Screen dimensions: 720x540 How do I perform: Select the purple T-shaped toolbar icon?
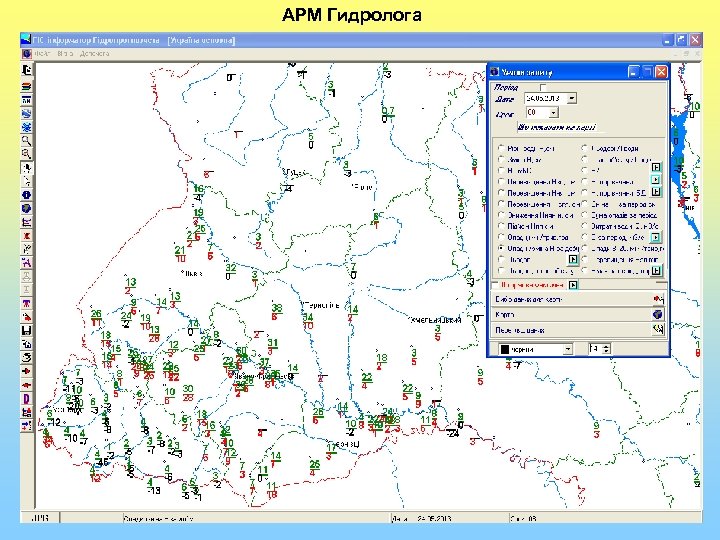point(27,304)
